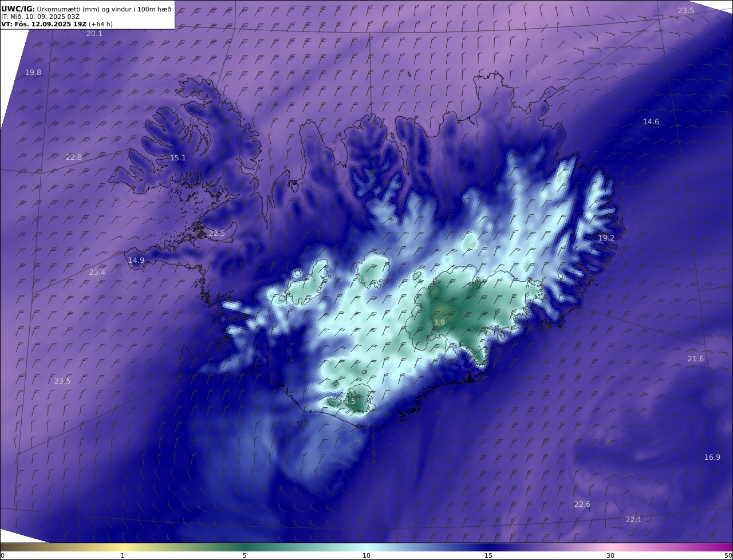Click the 4.5 value over the southern glacier

[350, 401]
